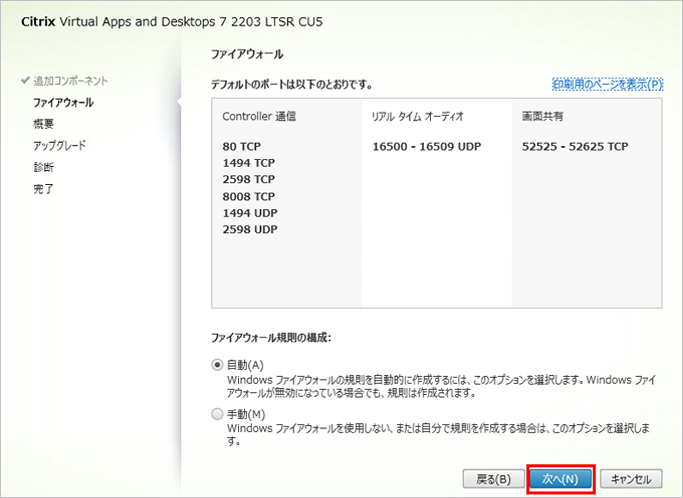The height and width of the screenshot is (498, 683).
Task: Select the 追加コンポーネント step in sidebar
Action: click(70, 80)
